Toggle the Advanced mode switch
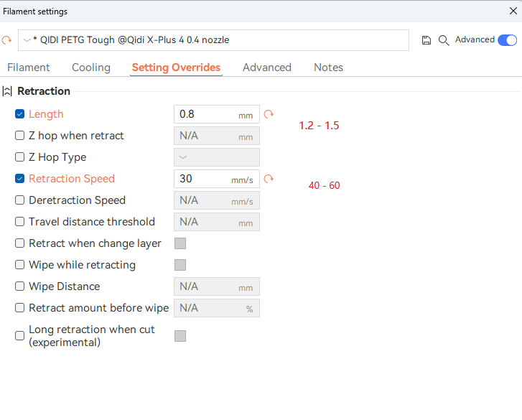 [507, 40]
